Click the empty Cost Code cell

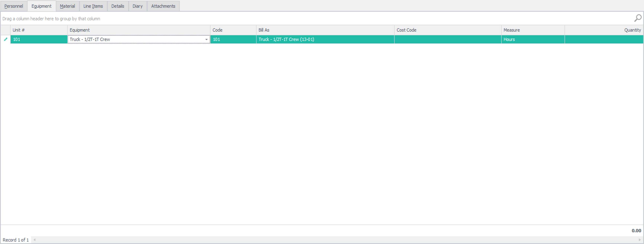[x=447, y=39]
